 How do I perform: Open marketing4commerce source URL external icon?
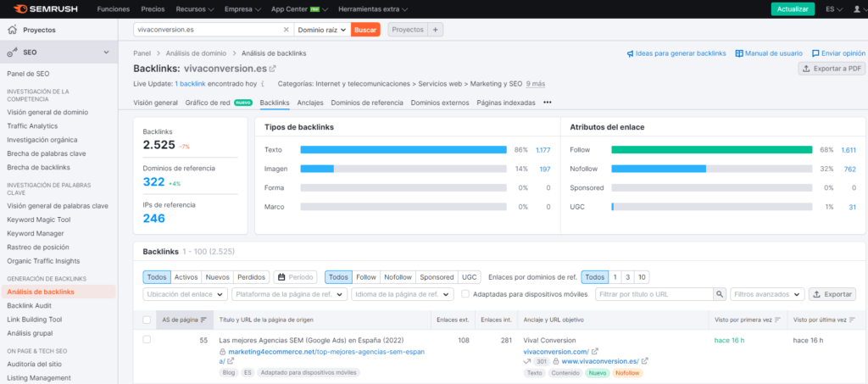pos(230,361)
